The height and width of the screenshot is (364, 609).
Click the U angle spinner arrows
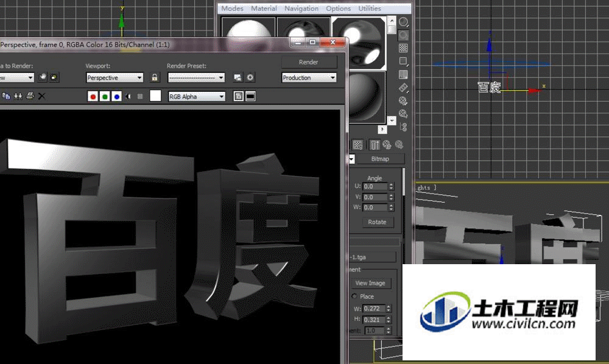click(x=391, y=186)
